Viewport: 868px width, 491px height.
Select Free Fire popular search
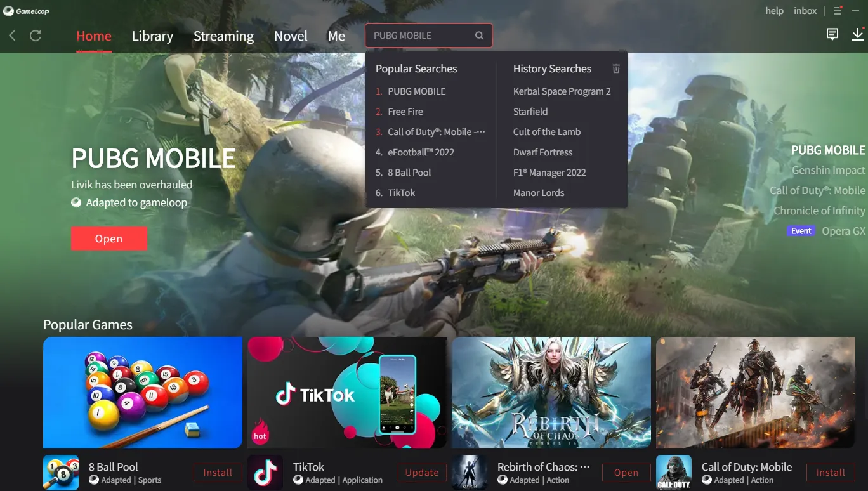point(405,112)
